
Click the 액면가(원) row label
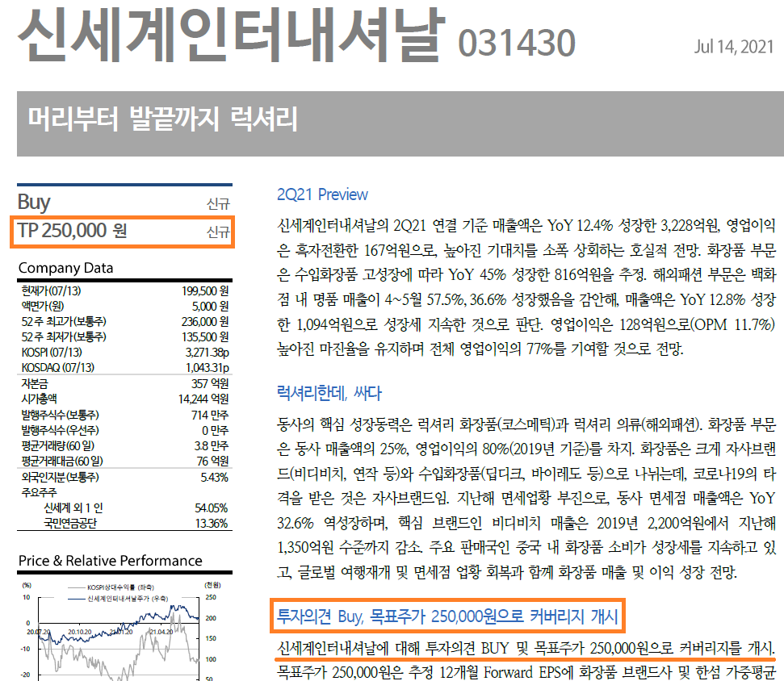click(x=43, y=307)
